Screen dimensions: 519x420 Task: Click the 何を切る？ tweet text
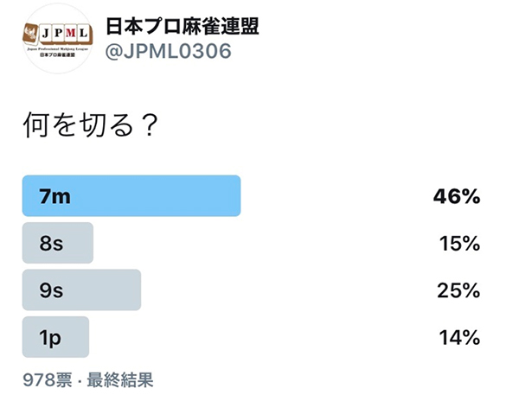pyautogui.click(x=90, y=125)
